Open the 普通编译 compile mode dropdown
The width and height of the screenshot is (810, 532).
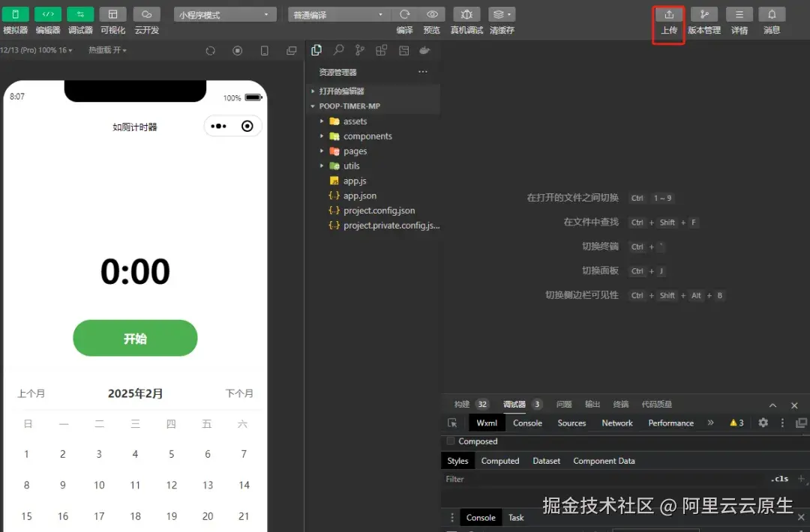(x=337, y=13)
